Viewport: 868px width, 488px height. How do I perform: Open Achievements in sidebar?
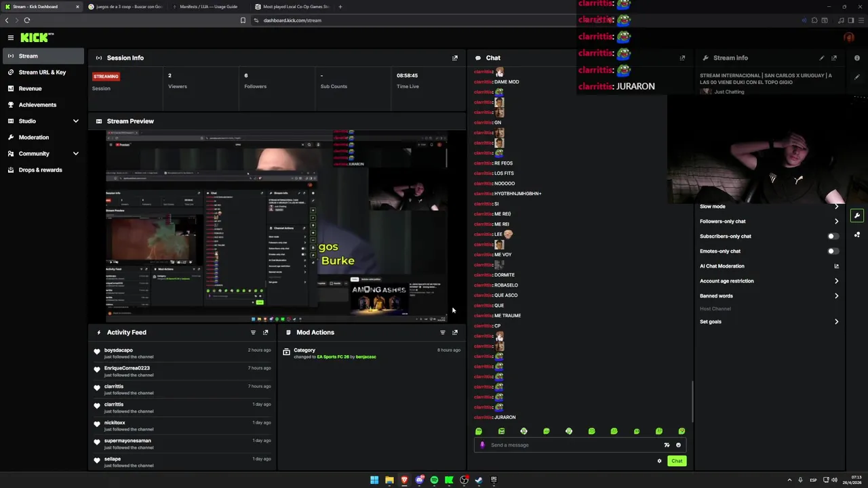click(43, 104)
